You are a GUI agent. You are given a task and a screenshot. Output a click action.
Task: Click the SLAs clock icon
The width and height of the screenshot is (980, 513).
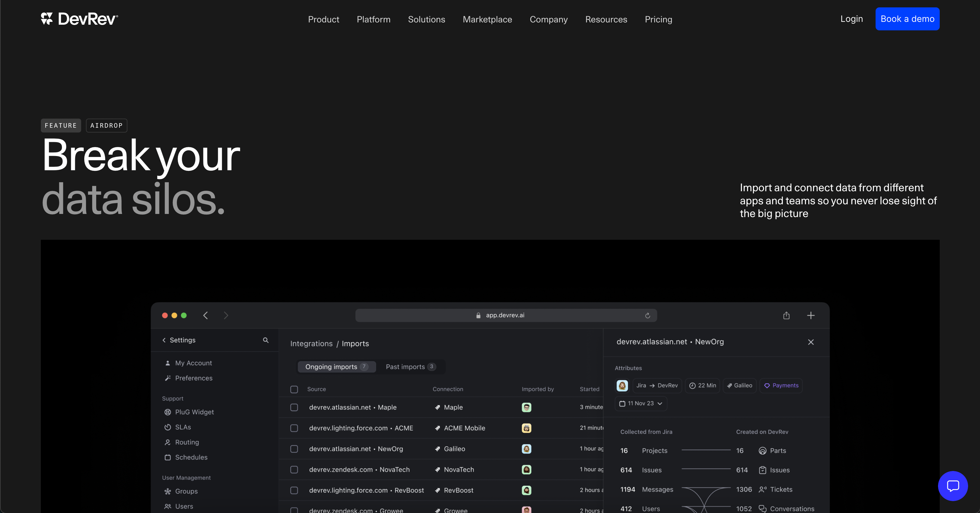tap(167, 427)
